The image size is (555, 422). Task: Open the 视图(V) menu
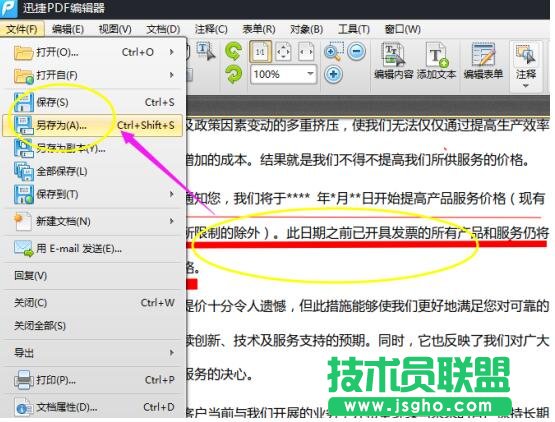click(x=115, y=29)
